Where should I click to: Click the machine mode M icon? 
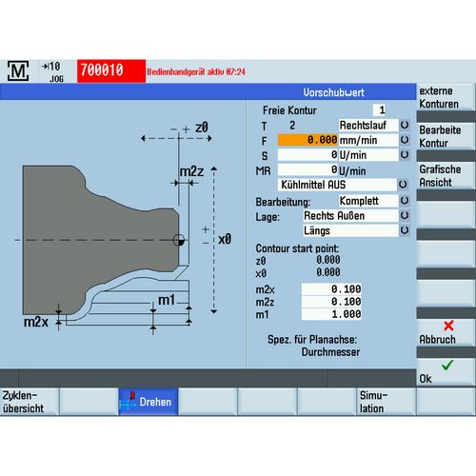18,70
